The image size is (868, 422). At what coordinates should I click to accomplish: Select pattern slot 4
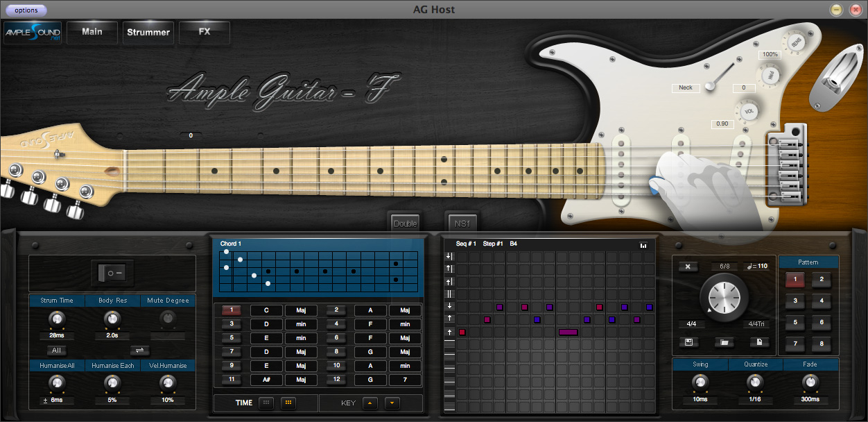[x=822, y=301]
